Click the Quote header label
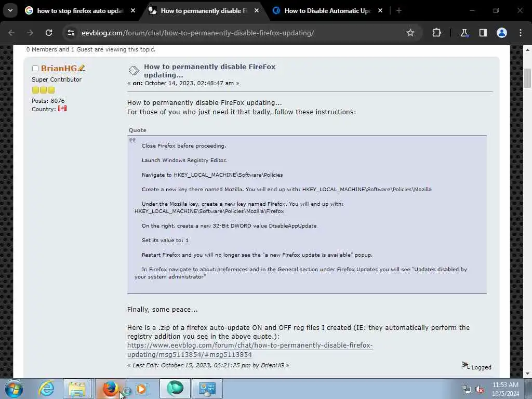532x399 pixels. tap(137, 130)
